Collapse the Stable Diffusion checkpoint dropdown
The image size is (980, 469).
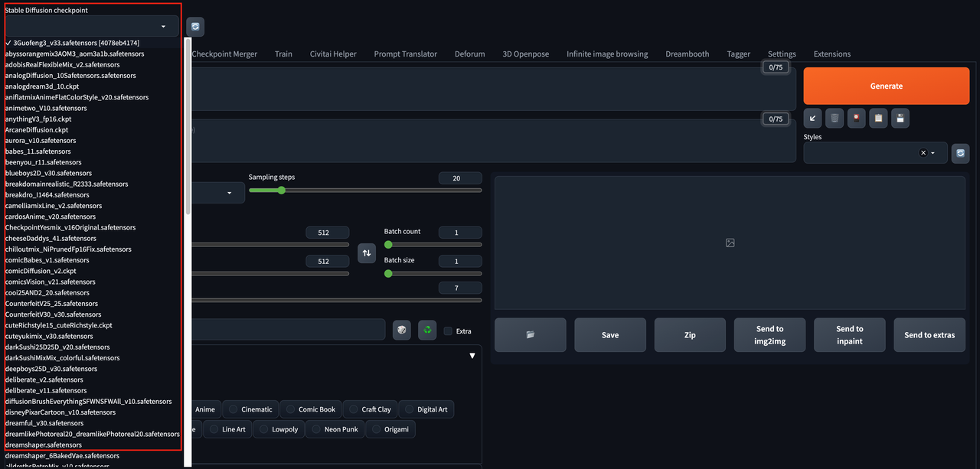pyautogui.click(x=163, y=27)
